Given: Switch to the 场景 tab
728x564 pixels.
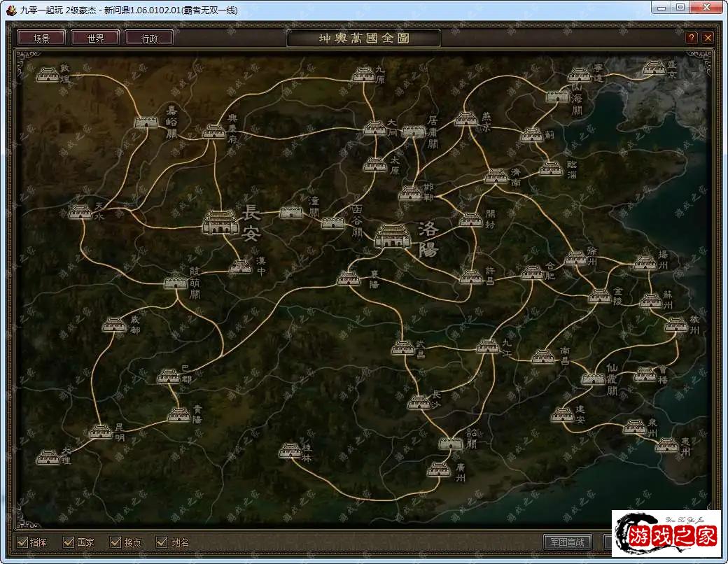Looking at the screenshot, I should 41,38.
